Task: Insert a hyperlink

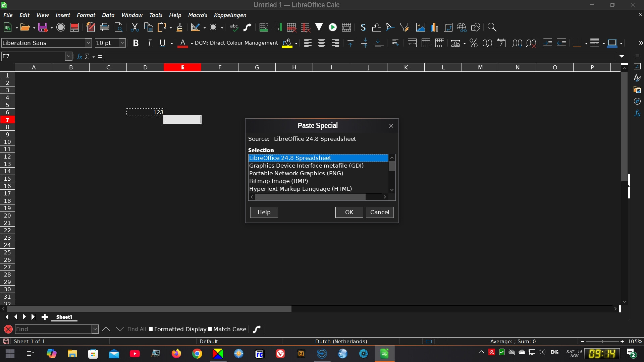Action: click(462, 27)
